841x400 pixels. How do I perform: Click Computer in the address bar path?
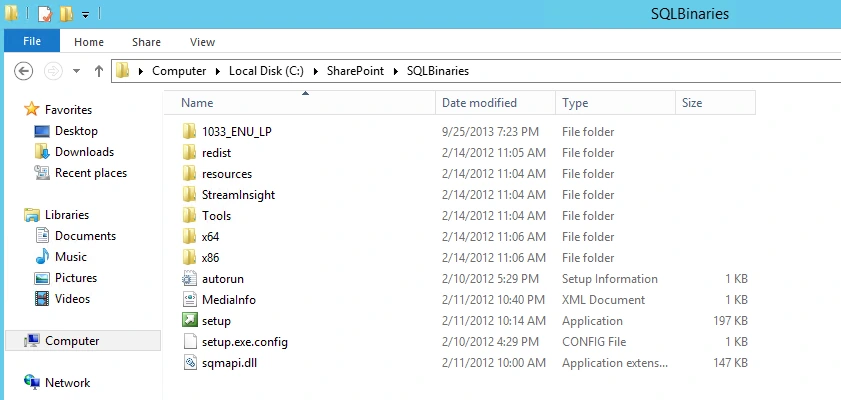click(179, 71)
